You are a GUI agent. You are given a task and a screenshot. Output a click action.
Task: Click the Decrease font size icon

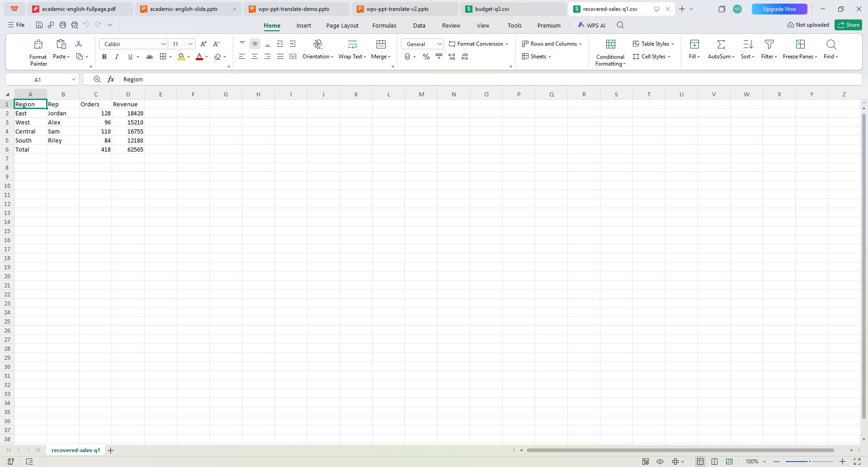[217, 44]
